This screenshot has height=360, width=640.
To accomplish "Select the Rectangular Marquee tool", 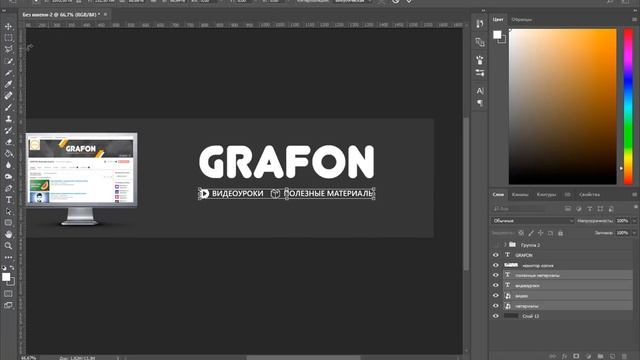I will 8,38.
